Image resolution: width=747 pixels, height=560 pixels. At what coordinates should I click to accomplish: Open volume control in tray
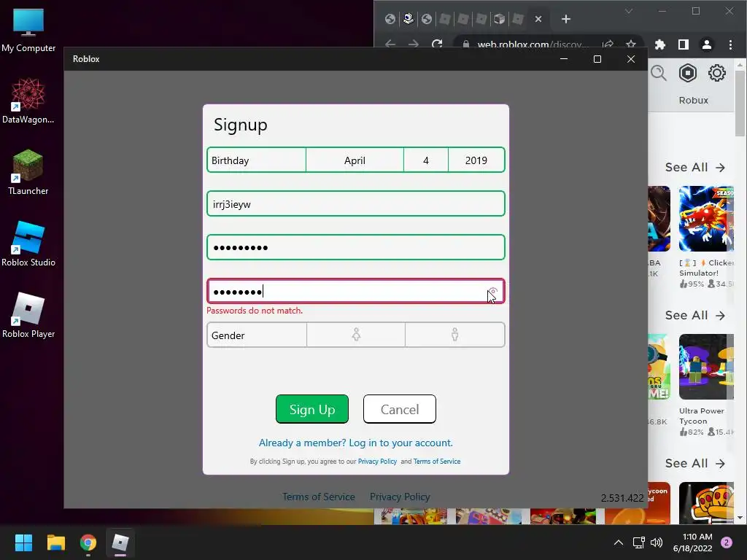pos(657,542)
